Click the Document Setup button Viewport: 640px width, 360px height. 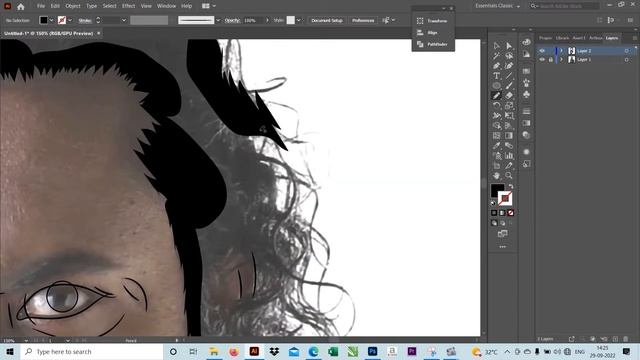coord(327,20)
